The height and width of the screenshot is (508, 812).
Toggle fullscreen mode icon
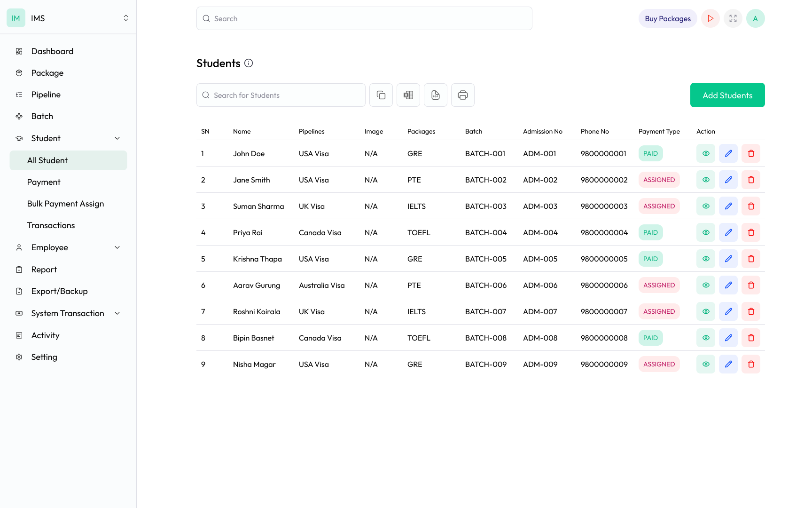[x=733, y=18]
